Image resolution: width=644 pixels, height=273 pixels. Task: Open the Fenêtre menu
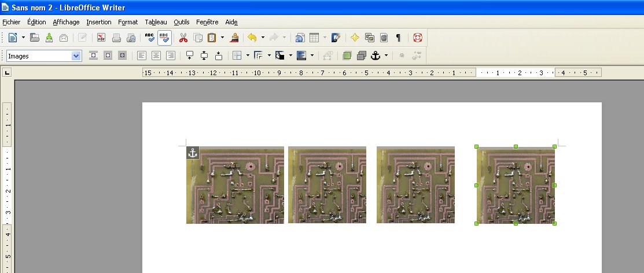coord(207,22)
